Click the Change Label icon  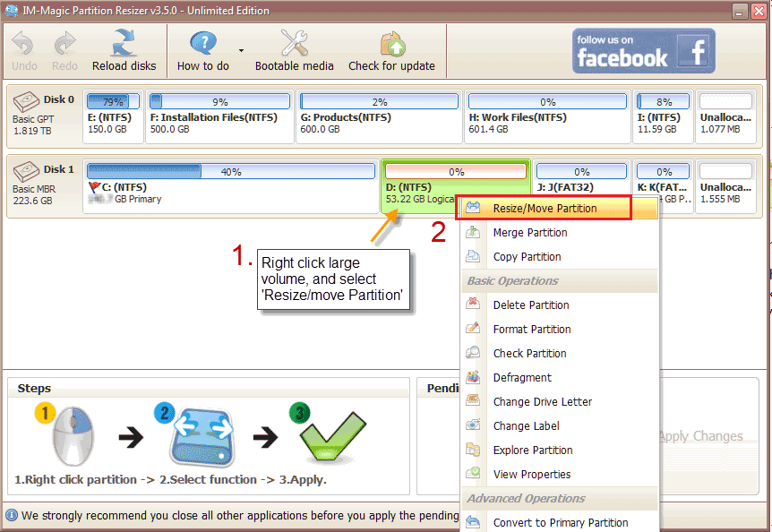tap(473, 425)
